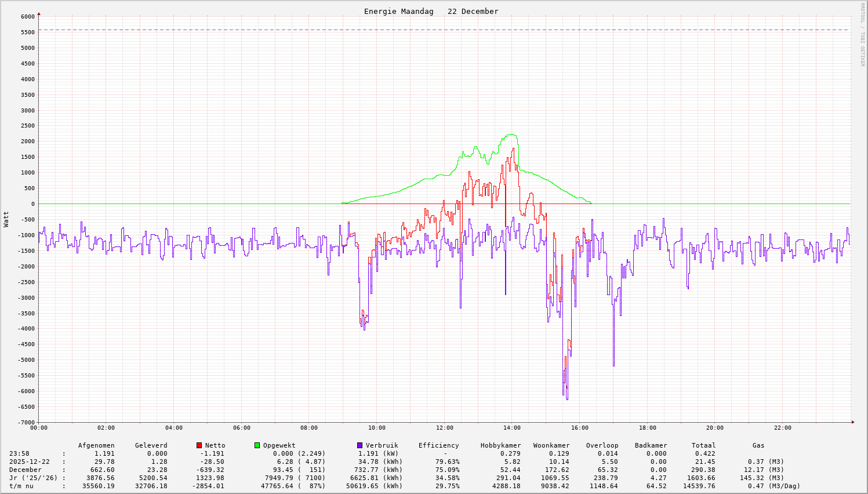Click the Totaal column header
Image resolution: width=868 pixels, height=494 pixels.
point(703,445)
